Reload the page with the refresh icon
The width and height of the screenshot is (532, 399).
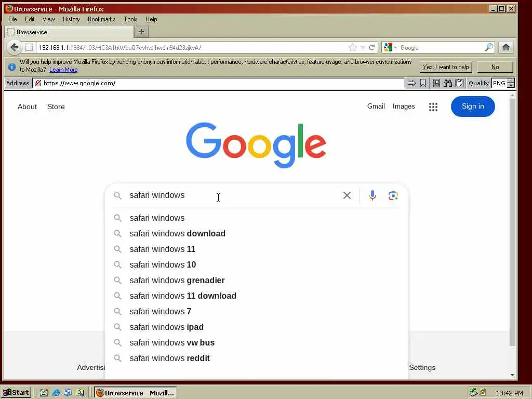(372, 47)
